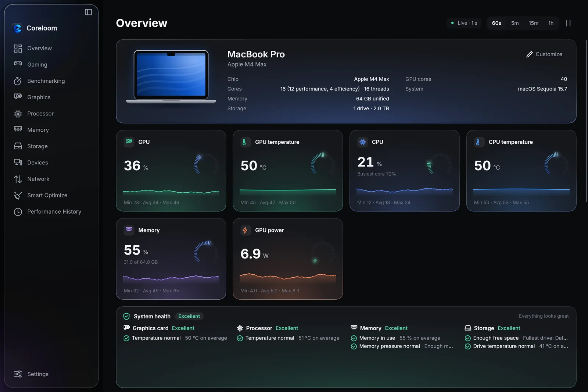Select the Network arrows icon in sidebar
Viewport: 588px width, 392px height.
(18, 179)
